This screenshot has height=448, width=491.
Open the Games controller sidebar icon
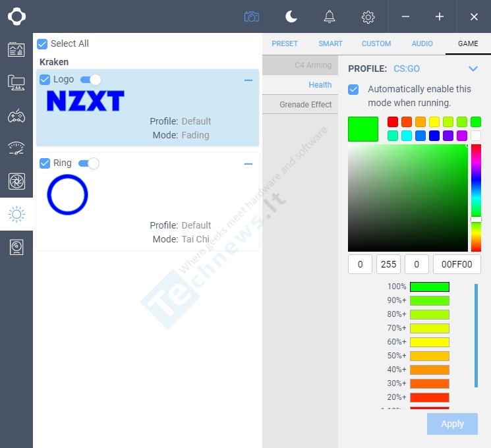[x=16, y=116]
